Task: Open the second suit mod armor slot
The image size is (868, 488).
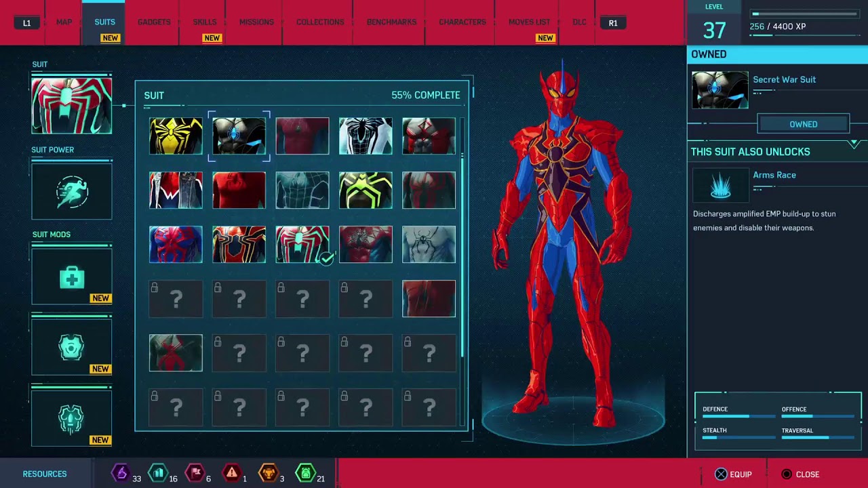Action: [71, 348]
